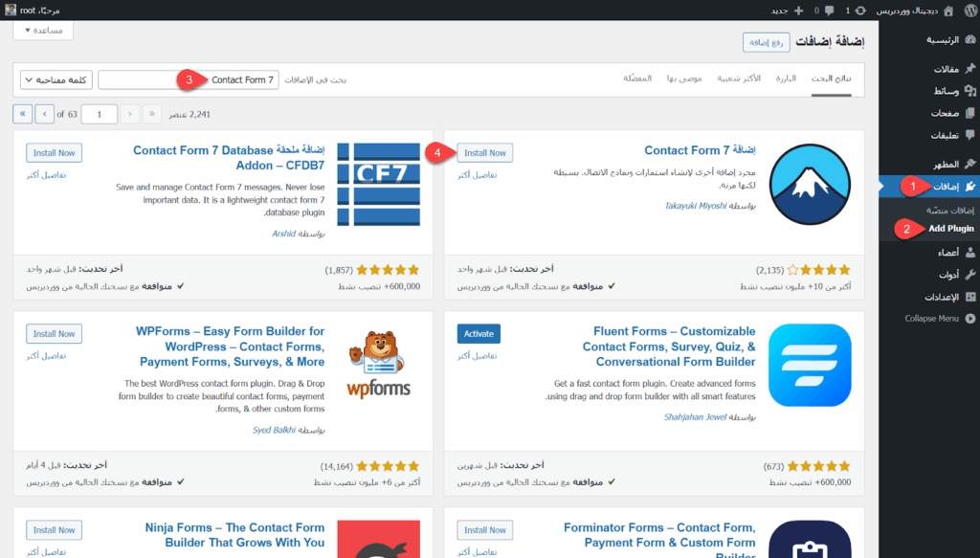
Task: Install Now for Contact Form 7
Action: coord(485,153)
